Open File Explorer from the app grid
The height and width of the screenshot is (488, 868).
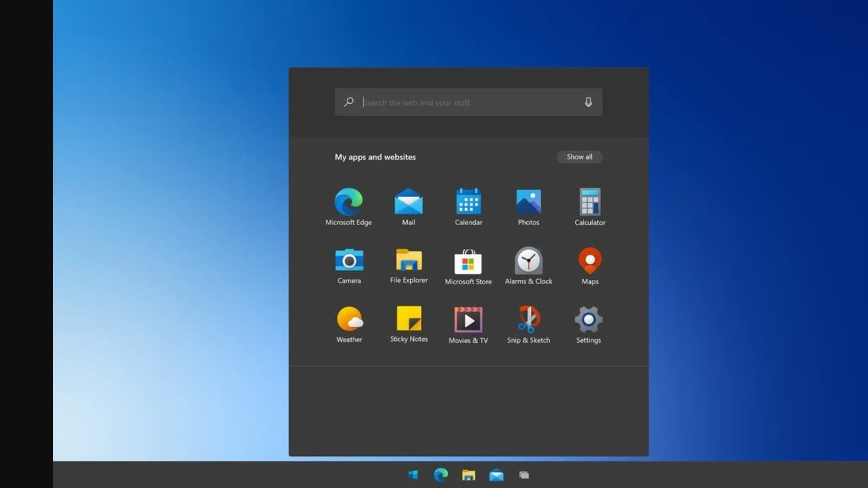(409, 266)
